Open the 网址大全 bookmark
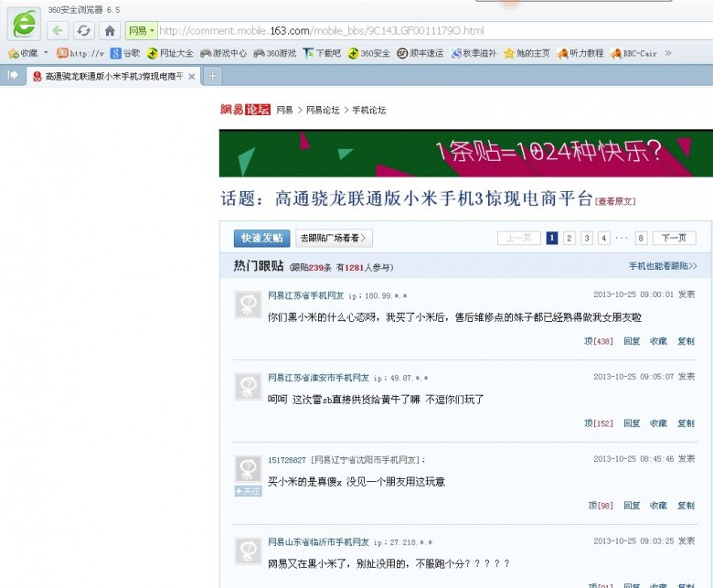Viewport: 713px width, 588px height. (x=170, y=53)
